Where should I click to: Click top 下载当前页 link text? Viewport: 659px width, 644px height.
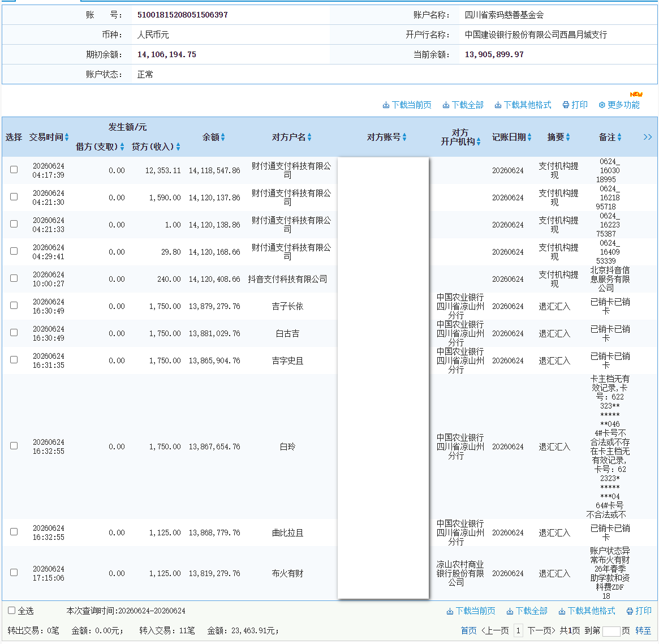(411, 105)
